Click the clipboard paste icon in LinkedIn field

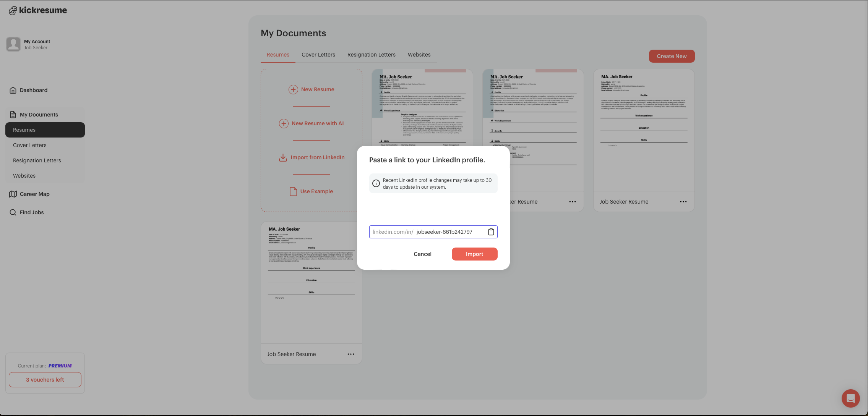pyautogui.click(x=491, y=232)
